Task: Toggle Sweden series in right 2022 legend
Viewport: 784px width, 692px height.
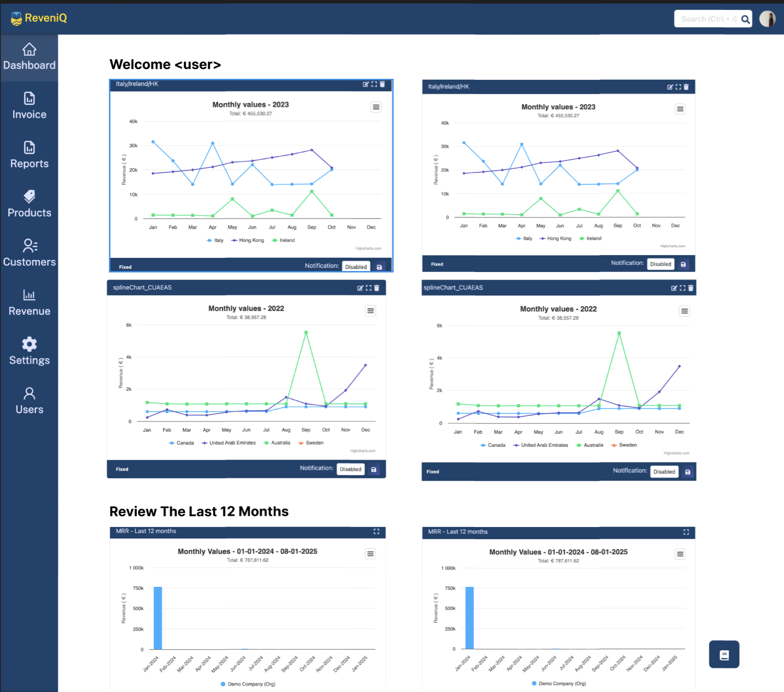Action: [x=624, y=445]
